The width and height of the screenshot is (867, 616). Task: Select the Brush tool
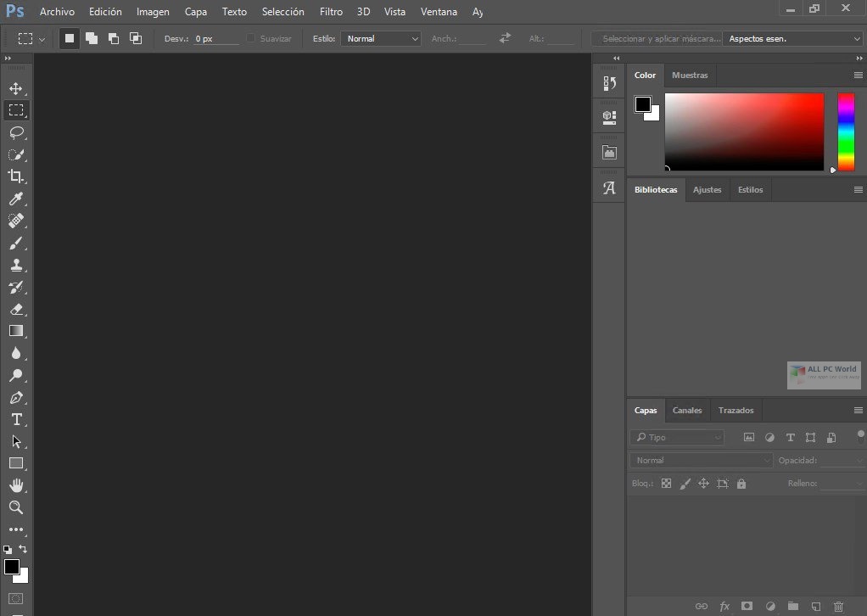tap(16, 243)
